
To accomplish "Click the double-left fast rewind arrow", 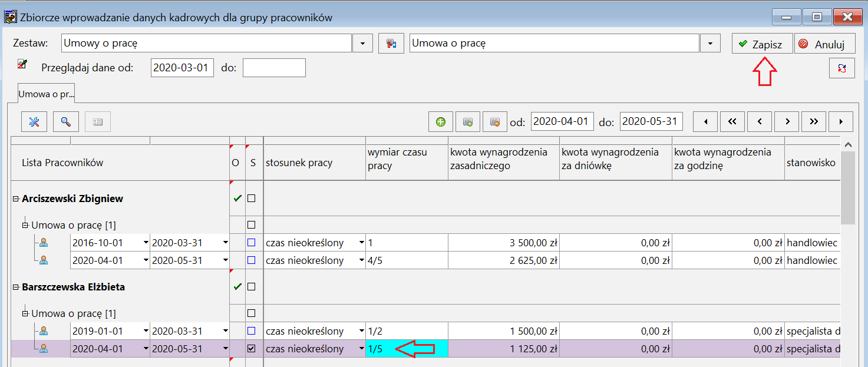I will click(732, 122).
